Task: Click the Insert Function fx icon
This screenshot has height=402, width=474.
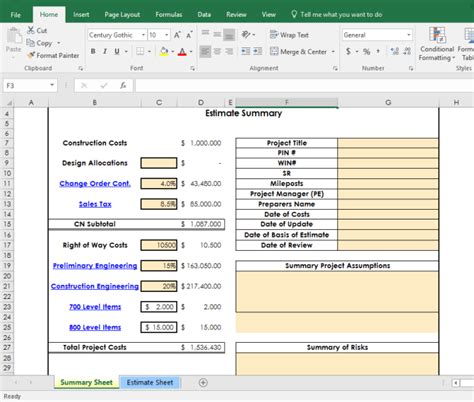Action: (123, 86)
